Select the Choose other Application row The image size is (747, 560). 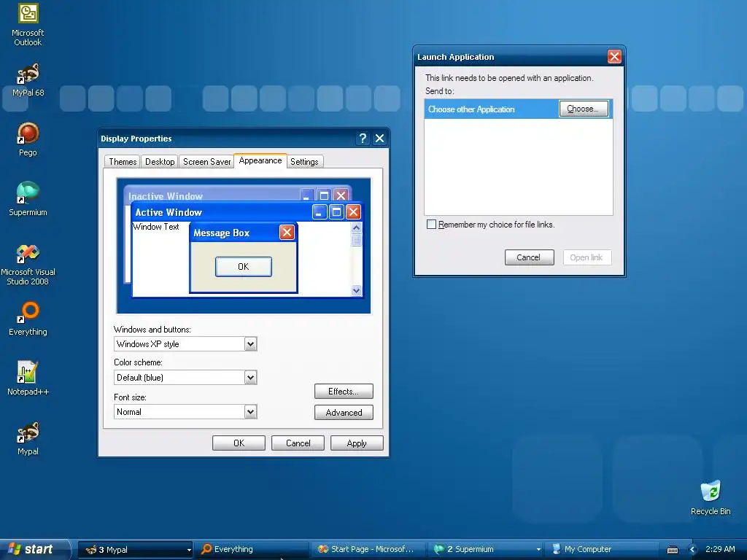click(x=519, y=109)
